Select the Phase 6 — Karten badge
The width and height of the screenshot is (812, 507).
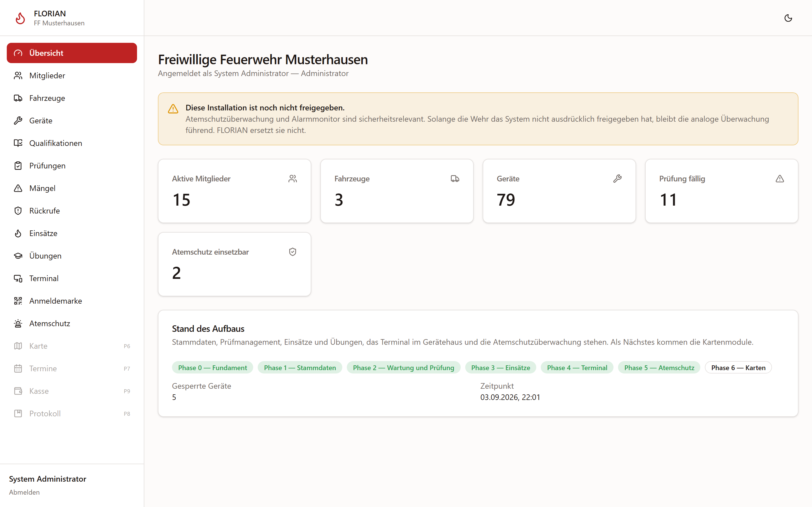(738, 368)
